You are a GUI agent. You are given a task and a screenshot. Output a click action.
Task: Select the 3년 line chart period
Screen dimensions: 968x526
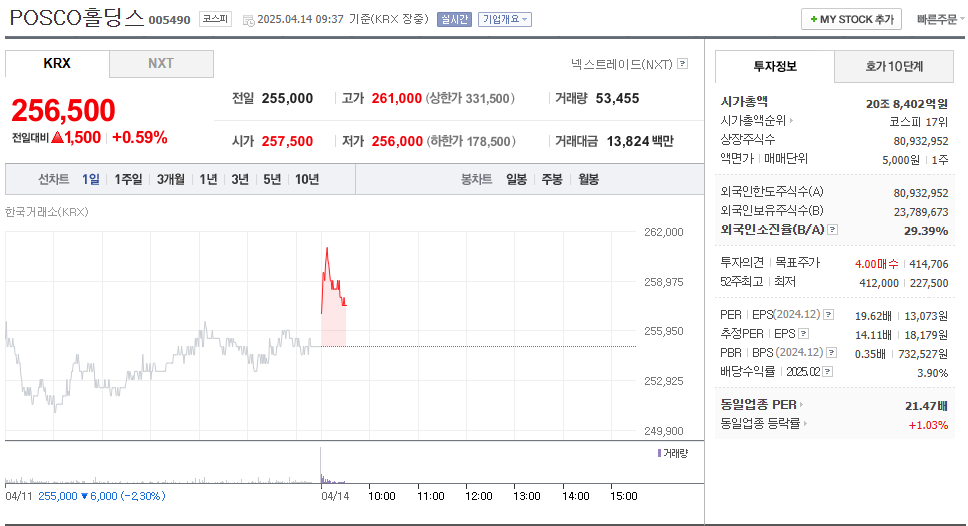click(240, 180)
